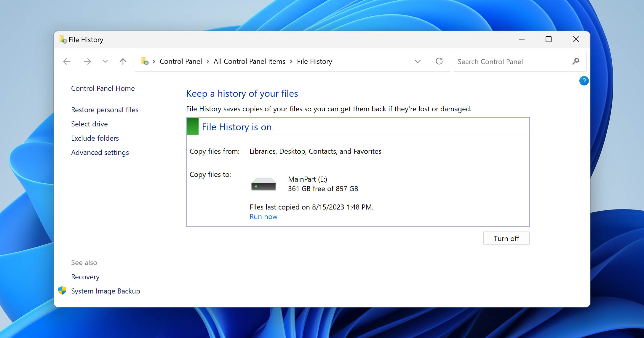This screenshot has width=644, height=338.
Task: Select the Select drive option
Action: tap(89, 124)
